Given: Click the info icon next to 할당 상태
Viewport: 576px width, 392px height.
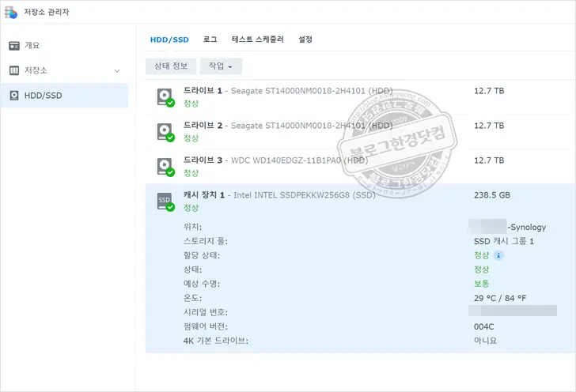Looking at the screenshot, I should click(x=498, y=255).
